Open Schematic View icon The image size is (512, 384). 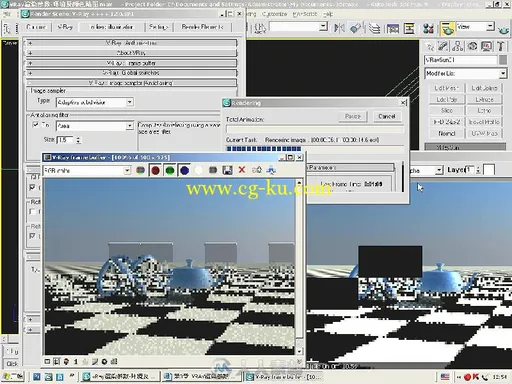click(x=409, y=28)
